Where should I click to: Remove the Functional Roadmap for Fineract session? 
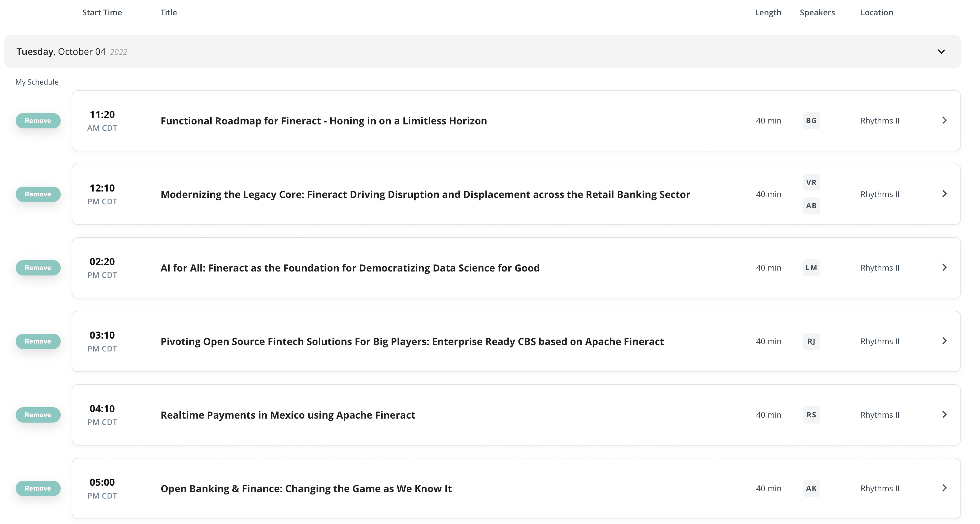coord(38,121)
